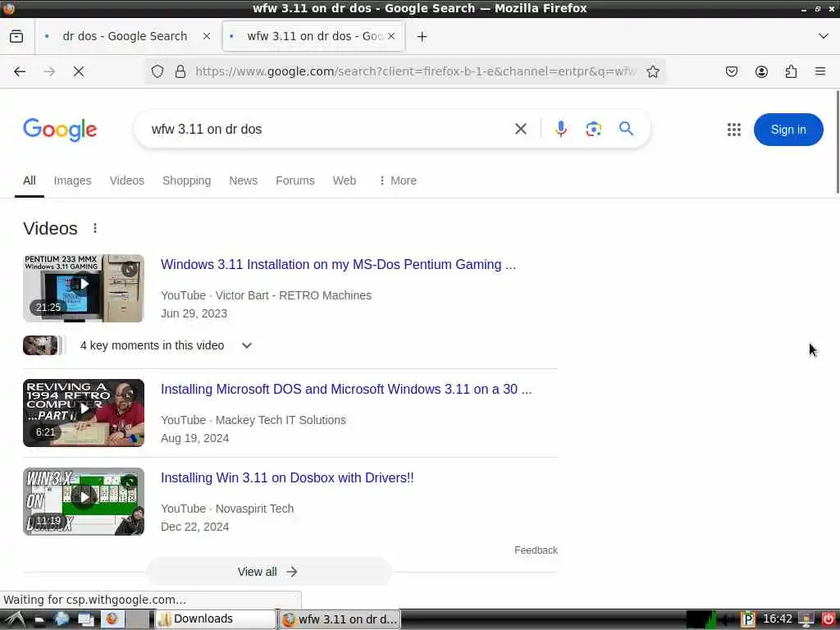
Task: Click the Sign in button
Action: (788, 129)
